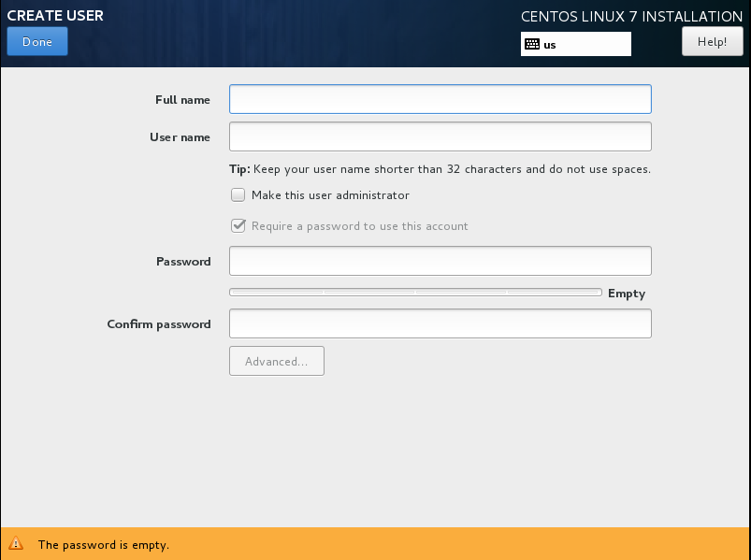Click the Empty strength label
751x560 pixels.
[x=627, y=294]
